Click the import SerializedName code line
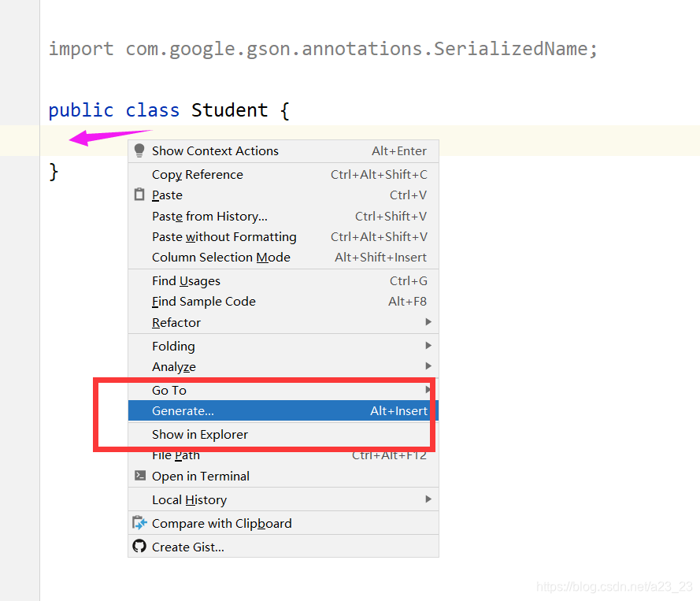This screenshot has height=601, width=700. [x=323, y=49]
